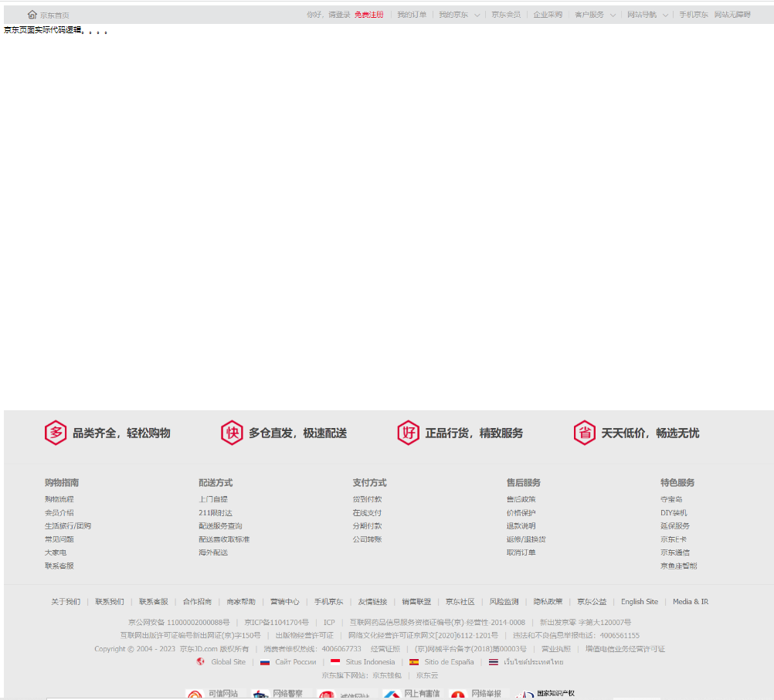Viewport: 774px width, 700px height.
Task: Open the 在线支付 link
Action: pos(367,512)
